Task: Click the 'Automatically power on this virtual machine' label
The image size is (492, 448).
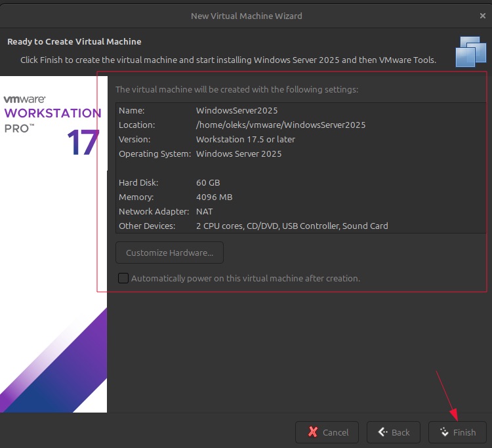Action: pos(245,278)
